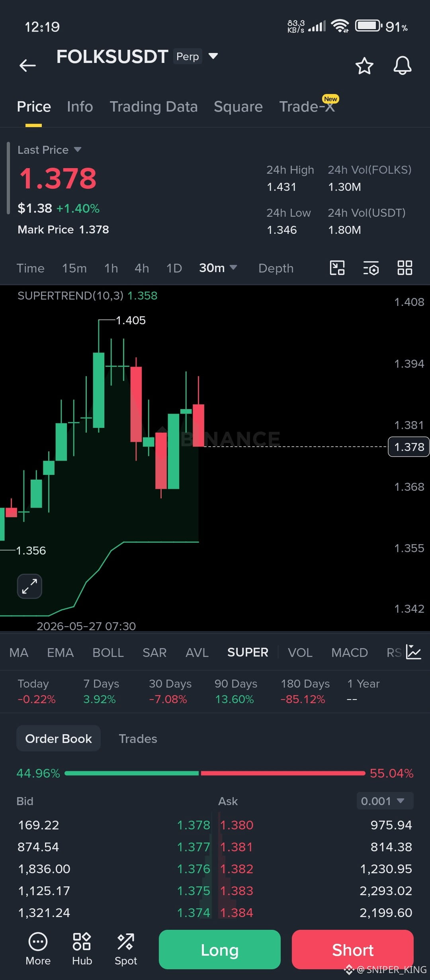
Task: Tap the red Short button
Action: click(353, 950)
